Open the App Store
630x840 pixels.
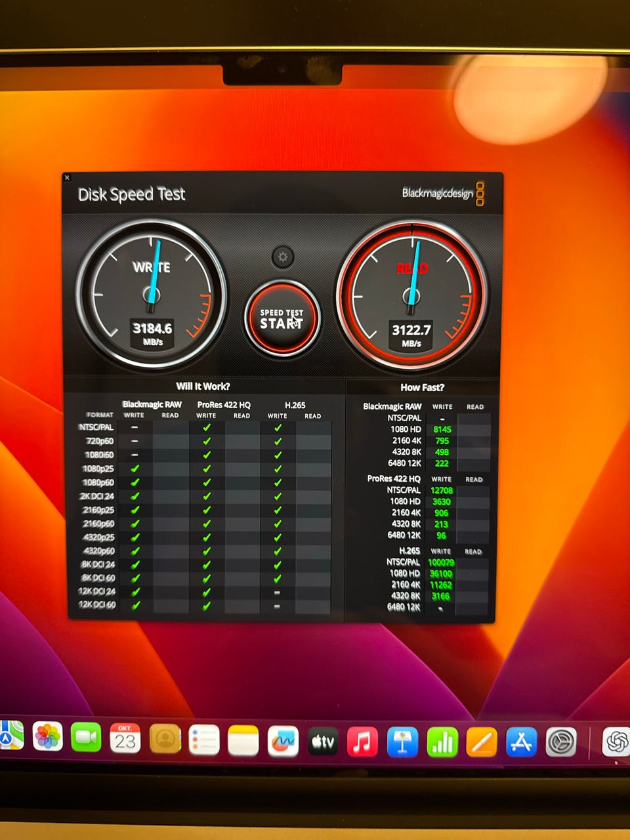pyautogui.click(x=522, y=742)
